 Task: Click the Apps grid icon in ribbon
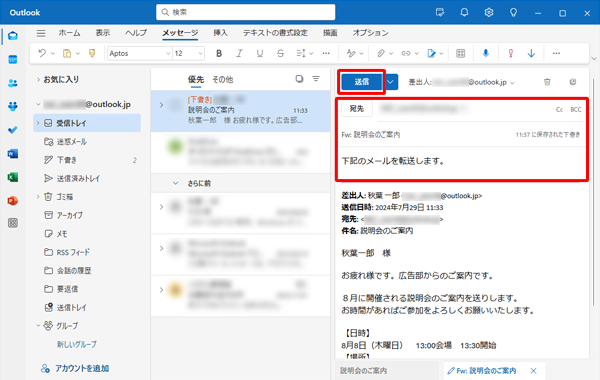click(x=461, y=53)
